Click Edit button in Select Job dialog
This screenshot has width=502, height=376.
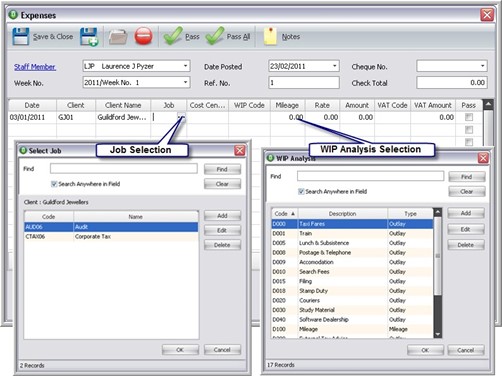pos(222,230)
